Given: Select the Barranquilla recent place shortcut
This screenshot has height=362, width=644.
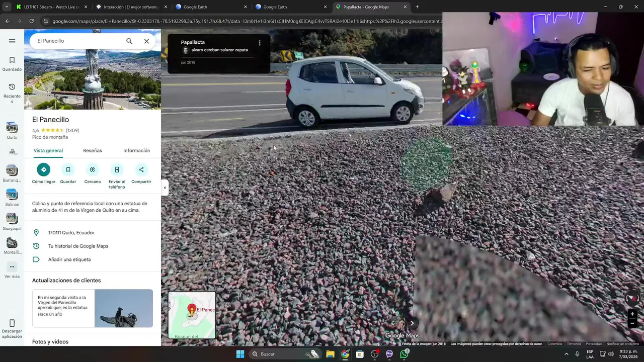Looking at the screenshot, I should (12, 173).
